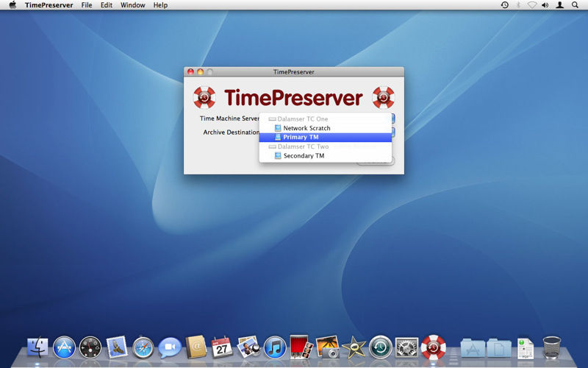Open iTunes from the dock
This screenshot has width=588, height=368.
(275, 347)
